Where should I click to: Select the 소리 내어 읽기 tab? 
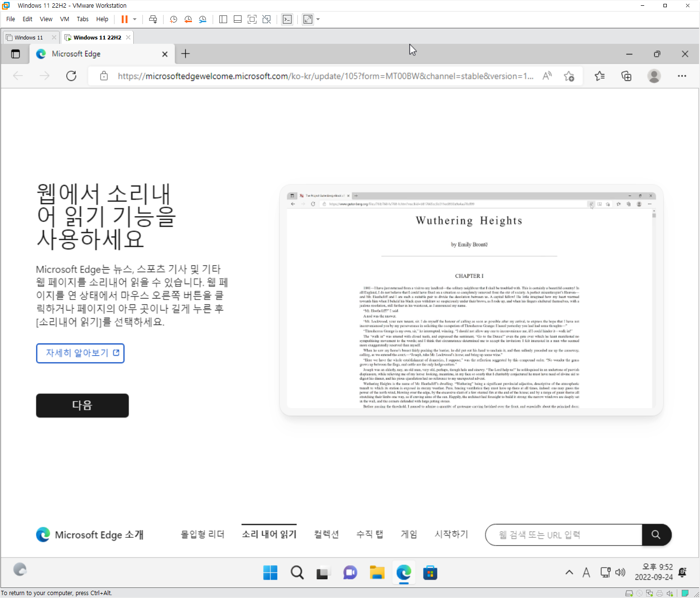269,534
